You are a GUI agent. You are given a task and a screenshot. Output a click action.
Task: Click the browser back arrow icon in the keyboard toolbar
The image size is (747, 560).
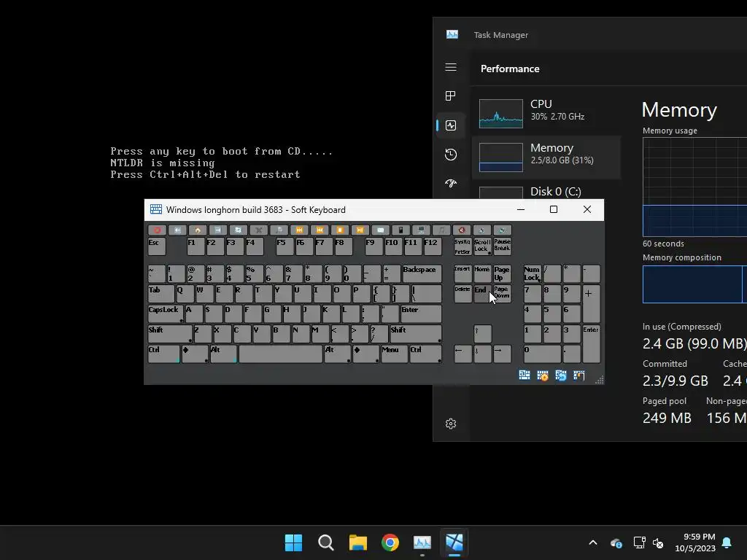[177, 230]
